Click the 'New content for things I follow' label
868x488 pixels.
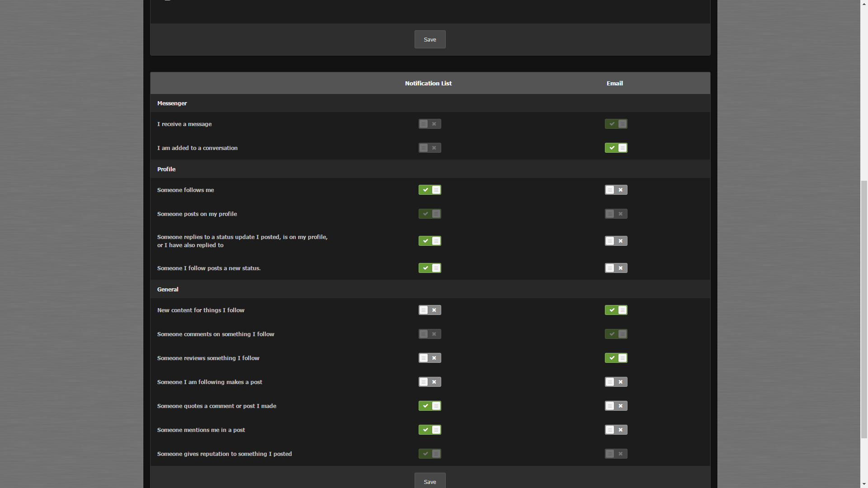coord(201,310)
